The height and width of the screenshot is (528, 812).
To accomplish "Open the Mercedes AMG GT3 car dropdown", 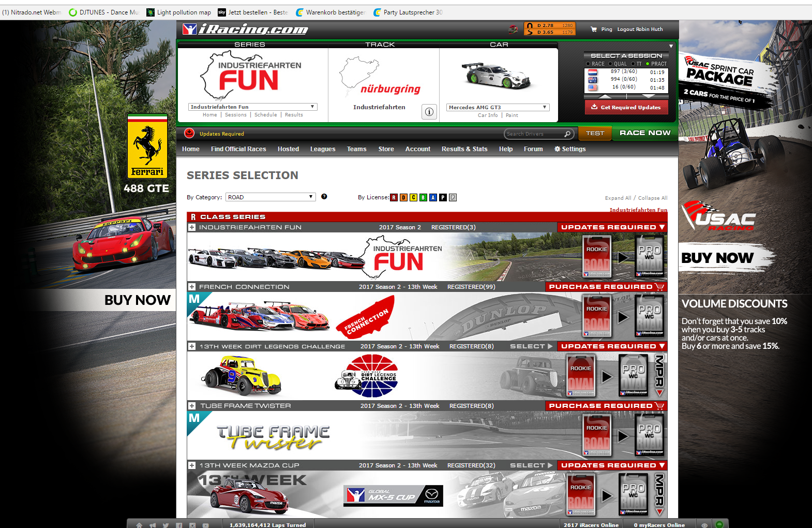I will 498,107.
